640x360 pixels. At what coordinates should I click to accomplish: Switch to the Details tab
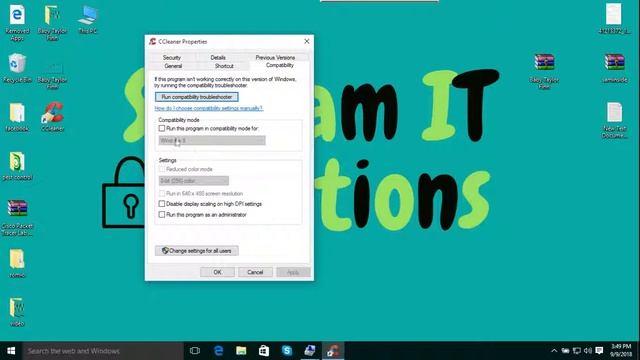[x=218, y=58]
